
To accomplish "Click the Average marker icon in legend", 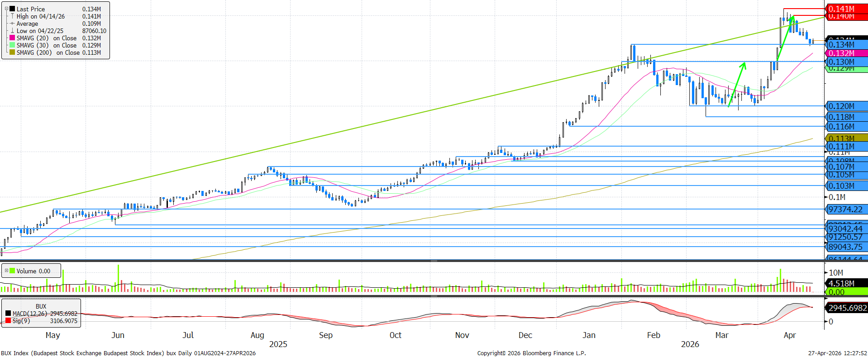I will point(12,24).
